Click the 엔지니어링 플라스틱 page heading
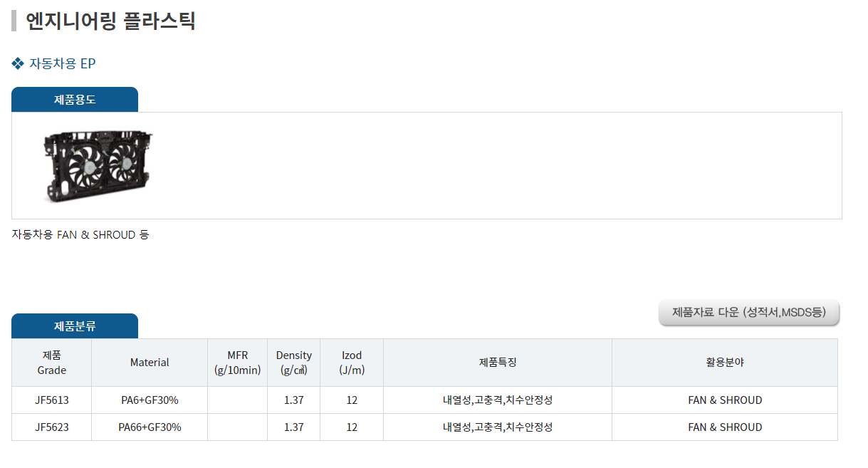 click(110, 21)
